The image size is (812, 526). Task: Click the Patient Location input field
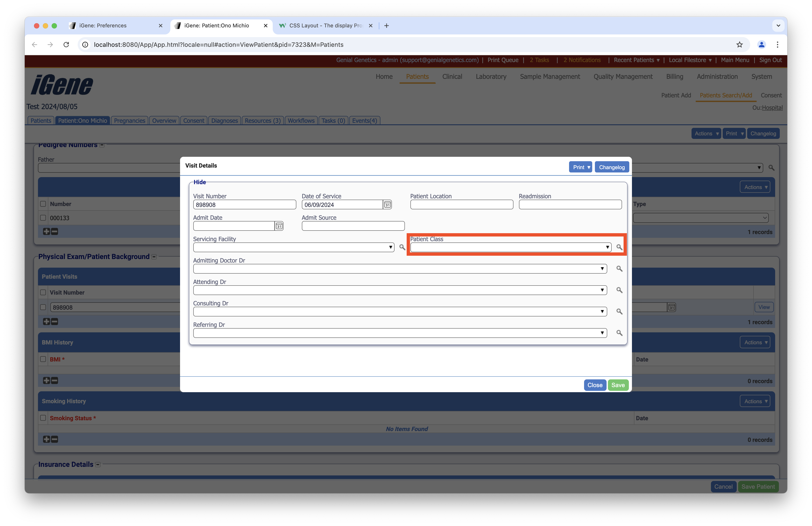461,205
